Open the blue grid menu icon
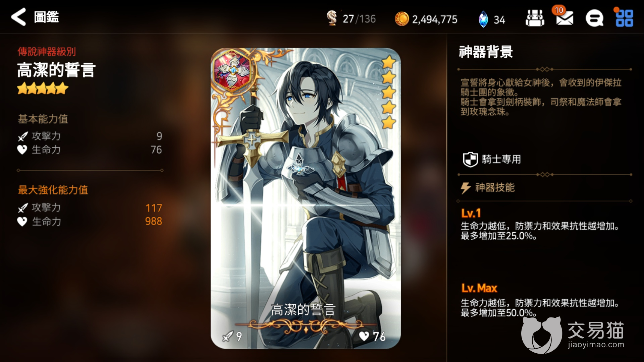The width and height of the screenshot is (644, 362). click(x=624, y=18)
